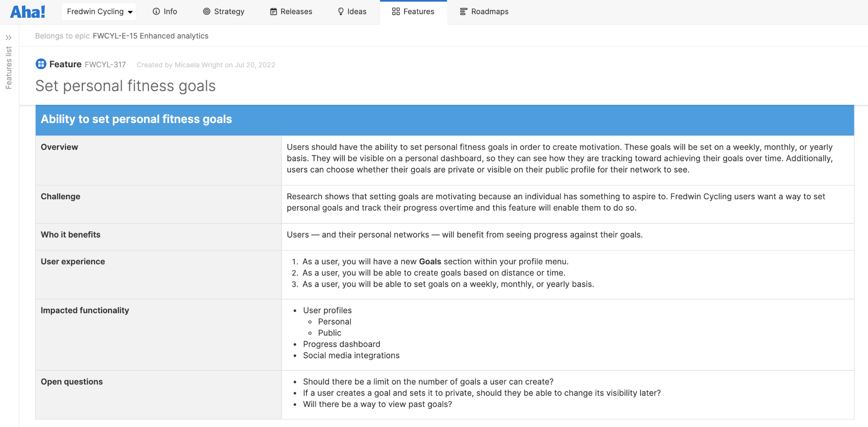
Task: Click the FWCYL-317 feature reference
Action: (105, 64)
